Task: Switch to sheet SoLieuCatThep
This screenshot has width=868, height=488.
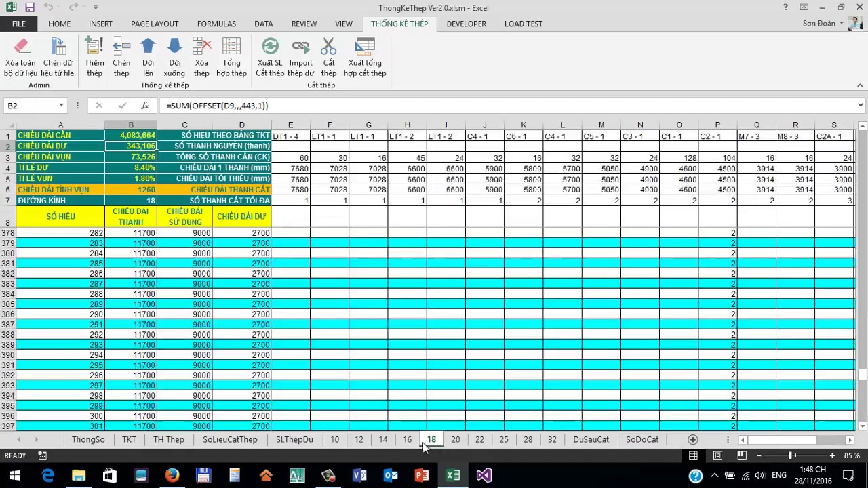Action: (230, 439)
